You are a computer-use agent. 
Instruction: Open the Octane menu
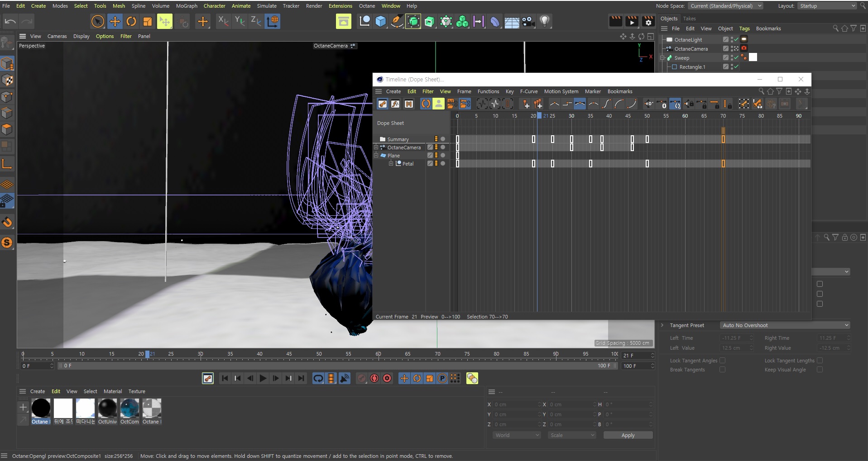[x=367, y=6]
